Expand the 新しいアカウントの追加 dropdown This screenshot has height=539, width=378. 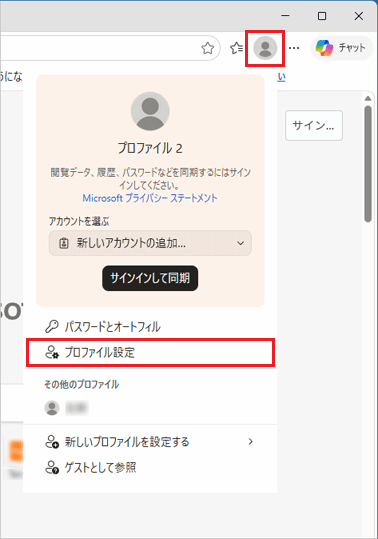tap(150, 243)
